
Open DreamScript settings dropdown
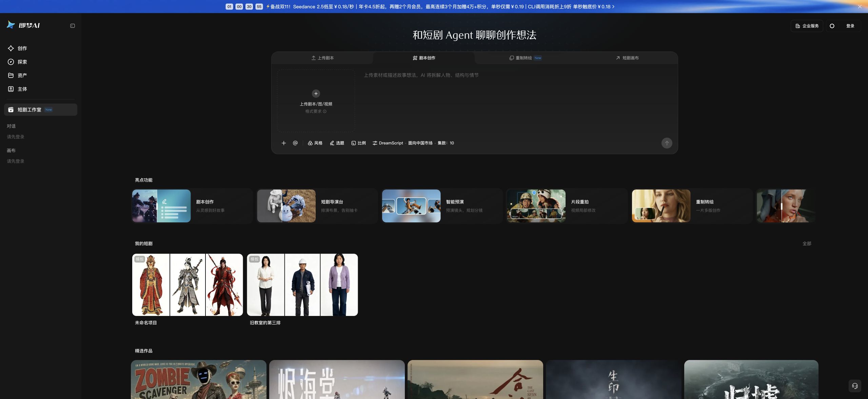click(x=388, y=143)
